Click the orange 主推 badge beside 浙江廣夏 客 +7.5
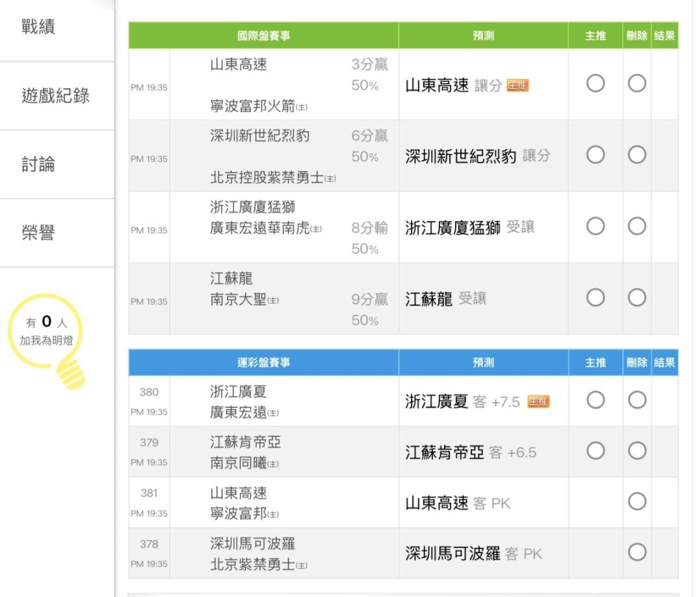Image resolution: width=700 pixels, height=597 pixels. [x=539, y=402]
